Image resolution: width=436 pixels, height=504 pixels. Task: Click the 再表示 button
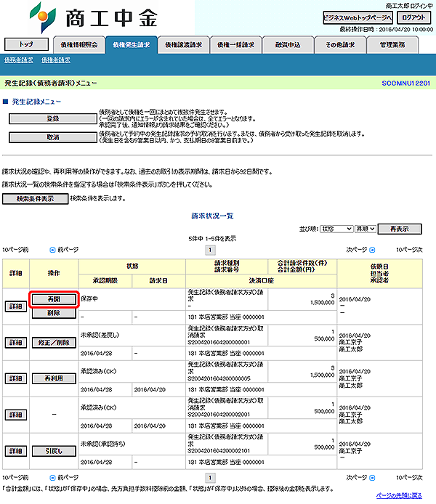400,229
